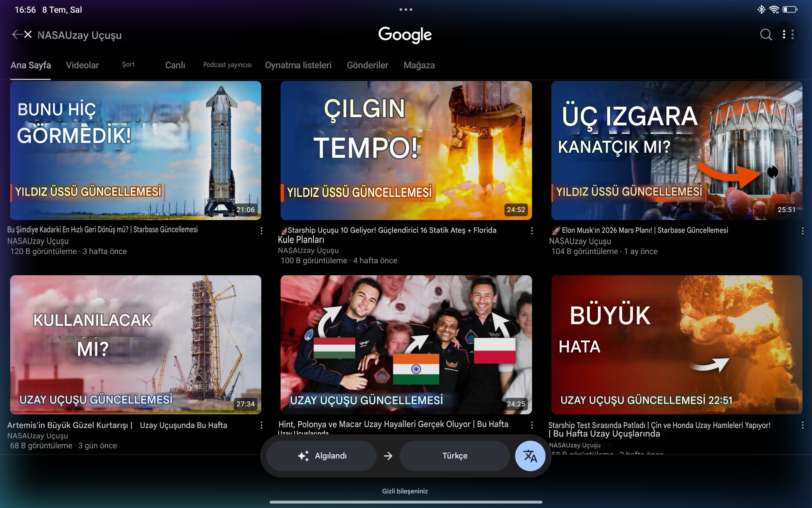
Task: Open target language selector "Türkçe"
Action: pos(455,456)
